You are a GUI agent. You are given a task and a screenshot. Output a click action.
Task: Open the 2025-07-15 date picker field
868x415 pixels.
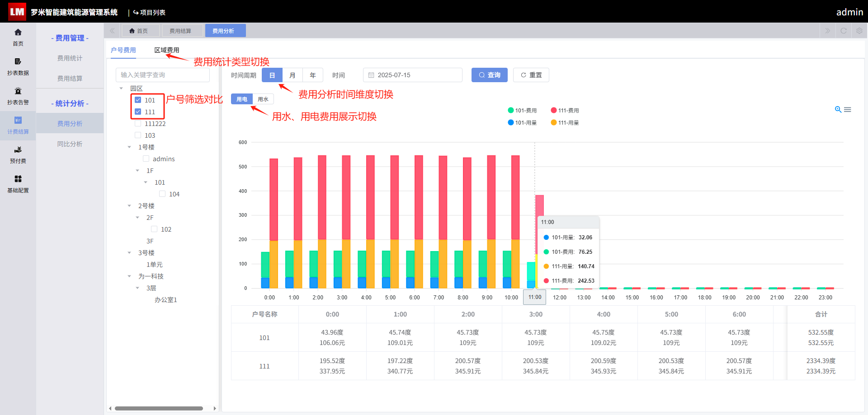[412, 75]
